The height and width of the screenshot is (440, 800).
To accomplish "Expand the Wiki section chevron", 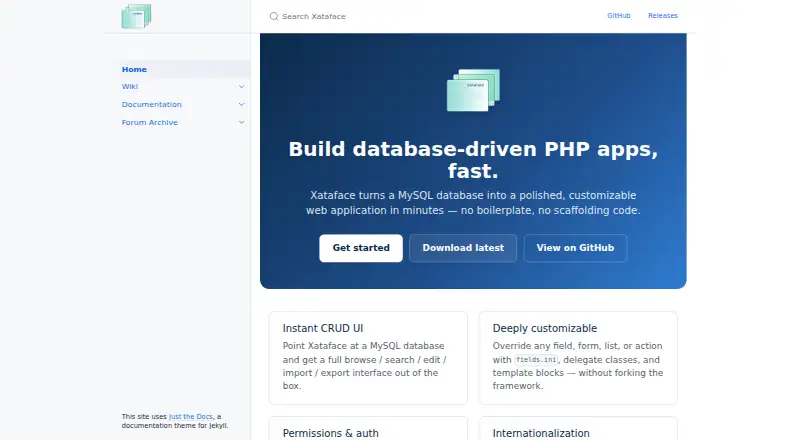I will coord(241,87).
